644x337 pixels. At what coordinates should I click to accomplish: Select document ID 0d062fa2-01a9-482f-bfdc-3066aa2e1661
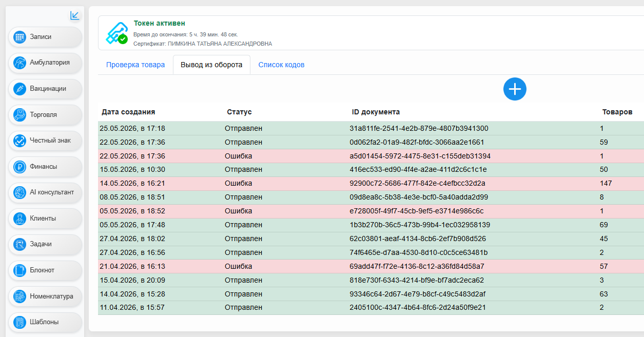point(417,142)
